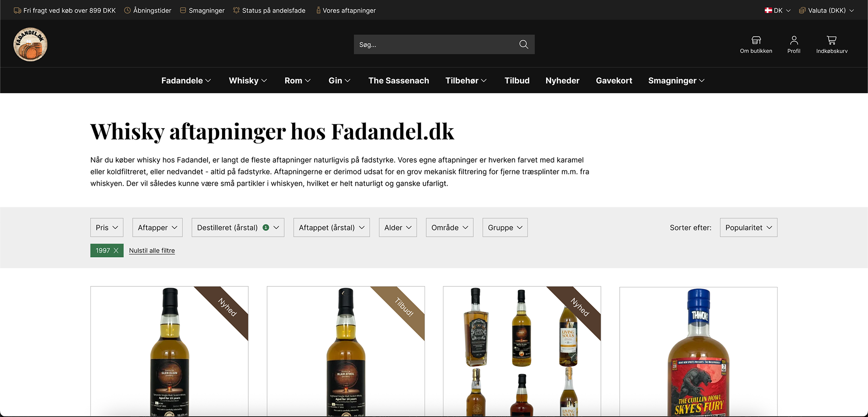The width and height of the screenshot is (868, 417).
Task: Go to the Gavekort page
Action: [614, 80]
